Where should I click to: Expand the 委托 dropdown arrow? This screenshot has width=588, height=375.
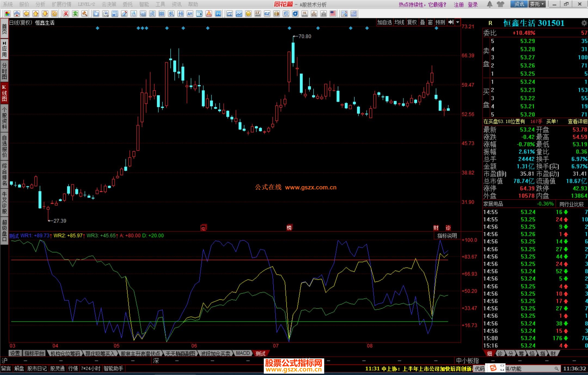[x=543, y=4]
